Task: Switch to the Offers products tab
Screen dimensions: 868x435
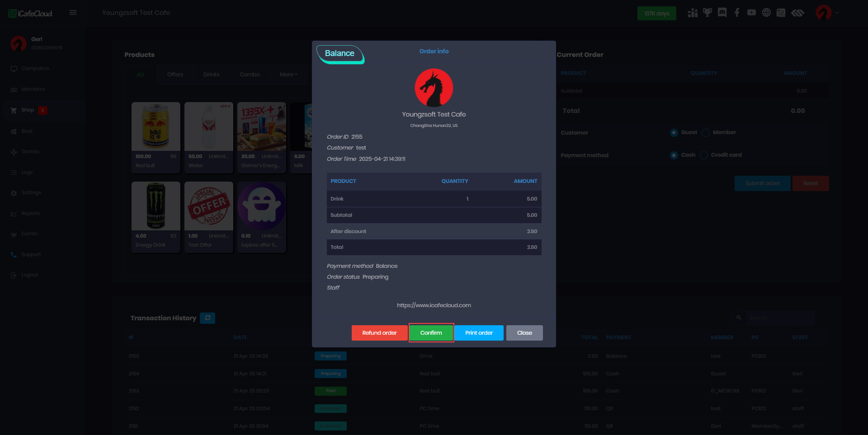Action: pos(175,75)
